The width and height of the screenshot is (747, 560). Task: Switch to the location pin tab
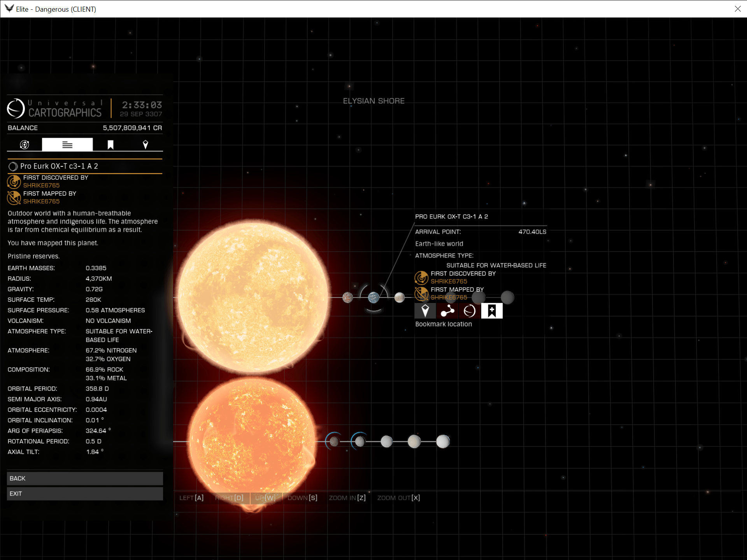146,145
